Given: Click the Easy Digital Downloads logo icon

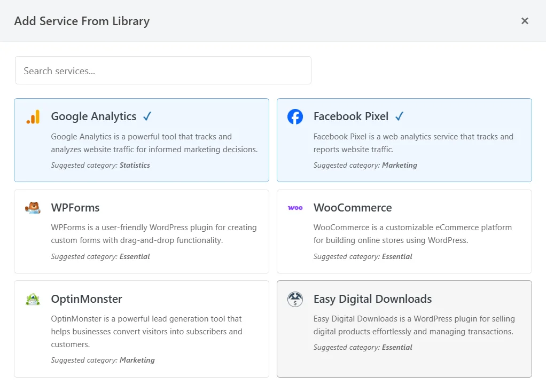Looking at the screenshot, I should click(295, 299).
